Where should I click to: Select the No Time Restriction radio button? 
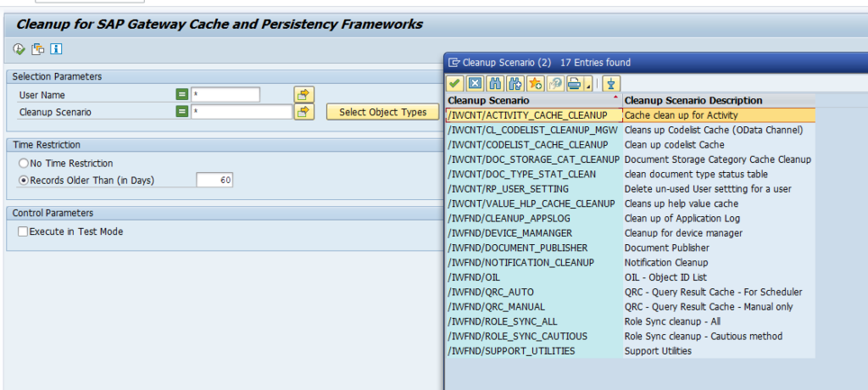pos(23,164)
